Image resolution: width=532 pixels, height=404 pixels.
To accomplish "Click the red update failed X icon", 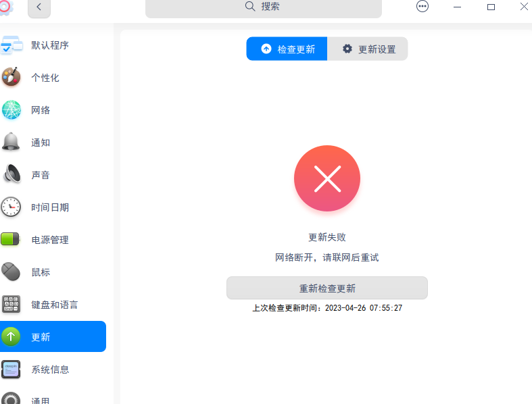I will 327,178.
